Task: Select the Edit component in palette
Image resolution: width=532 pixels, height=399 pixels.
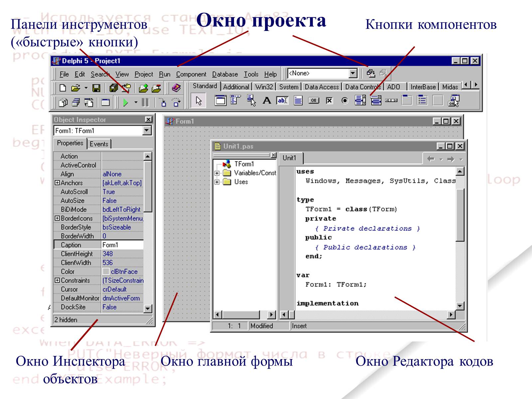Action: point(282,100)
